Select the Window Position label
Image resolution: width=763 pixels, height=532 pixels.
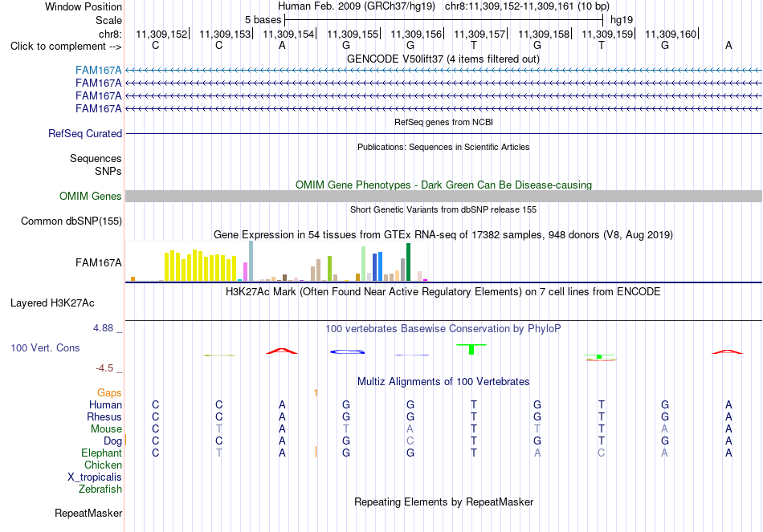(x=84, y=6)
